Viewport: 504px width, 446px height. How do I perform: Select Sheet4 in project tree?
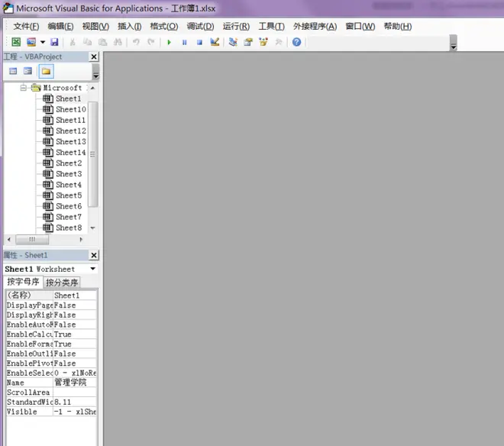coord(69,185)
